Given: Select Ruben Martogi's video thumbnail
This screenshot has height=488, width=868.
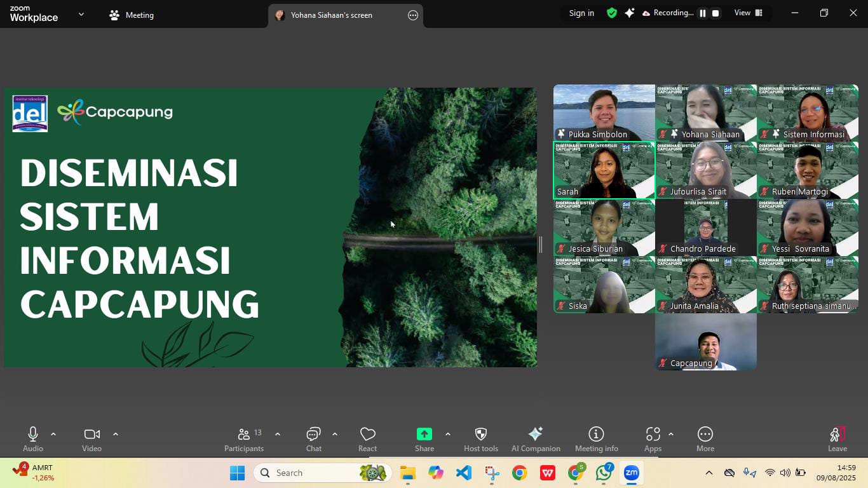Looking at the screenshot, I should (808, 170).
